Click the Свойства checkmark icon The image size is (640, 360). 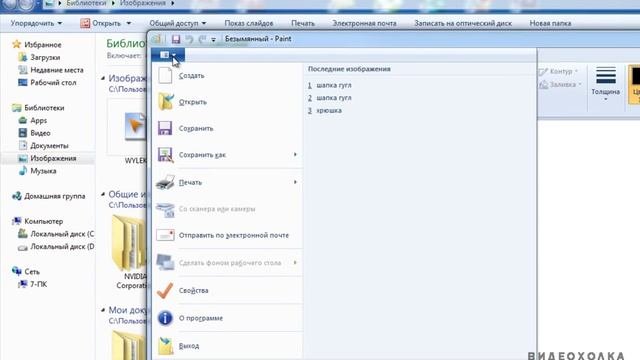[165, 291]
